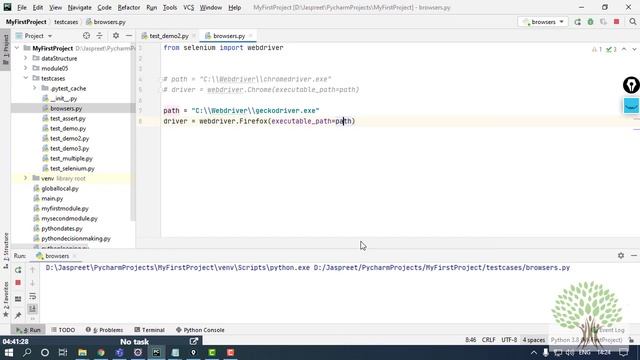Open Search Everywhere magnifier icon

(632, 22)
